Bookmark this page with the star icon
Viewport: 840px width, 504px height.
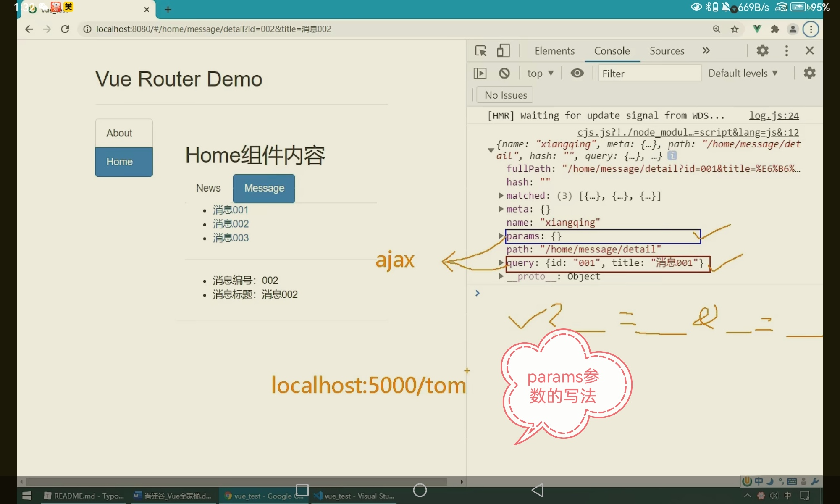[735, 29]
